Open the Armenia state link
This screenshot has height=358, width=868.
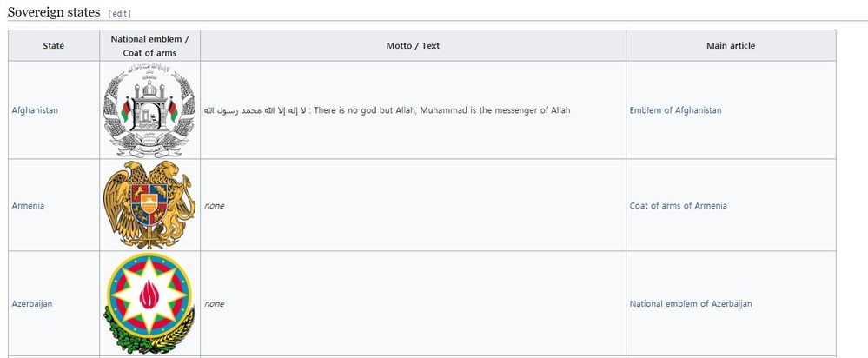(28, 206)
